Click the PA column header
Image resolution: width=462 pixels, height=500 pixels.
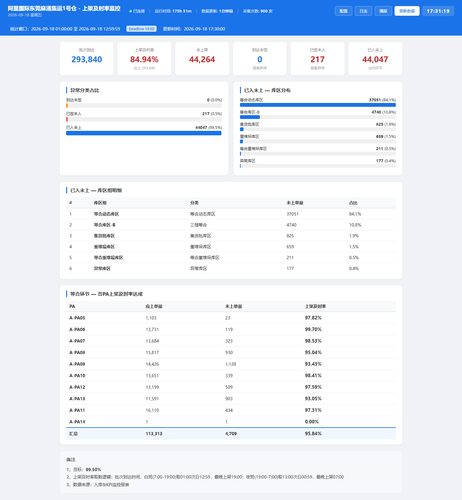[x=72, y=306]
